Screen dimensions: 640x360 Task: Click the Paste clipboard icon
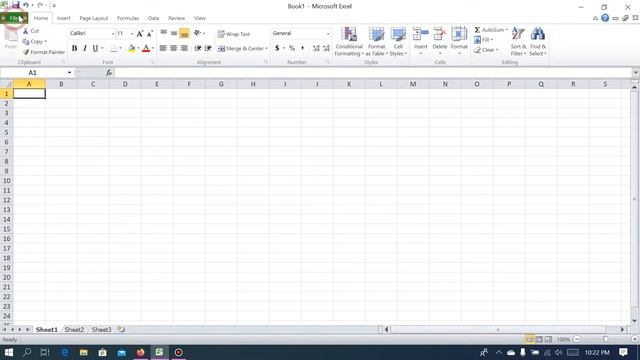[11, 36]
